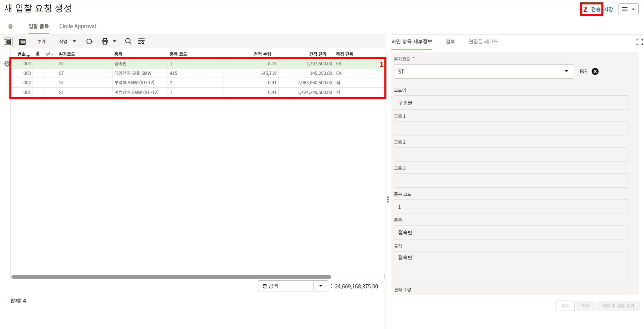This screenshot has height=329, width=644.
Task: Open the 첨부 tab
Action: click(x=450, y=42)
